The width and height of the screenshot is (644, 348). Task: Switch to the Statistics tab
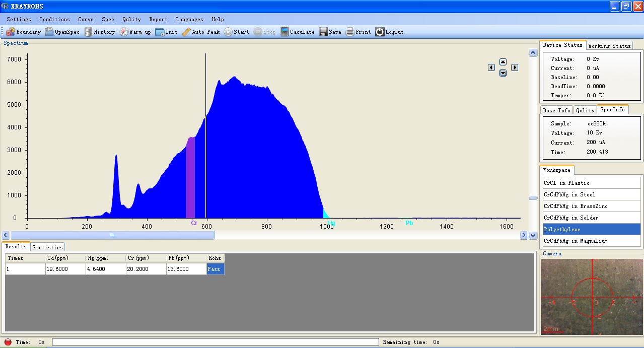(x=47, y=247)
